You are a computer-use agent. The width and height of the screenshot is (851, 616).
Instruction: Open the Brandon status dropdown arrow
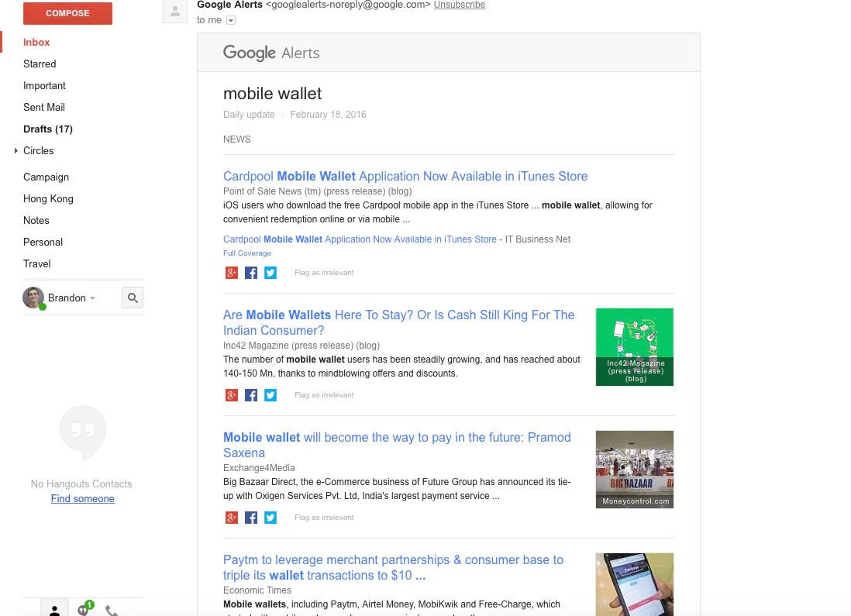93,298
